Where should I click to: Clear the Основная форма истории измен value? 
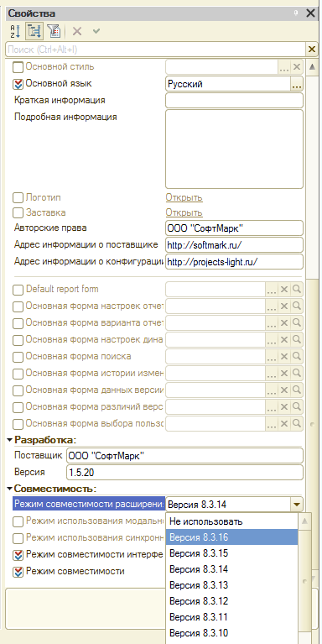(284, 374)
